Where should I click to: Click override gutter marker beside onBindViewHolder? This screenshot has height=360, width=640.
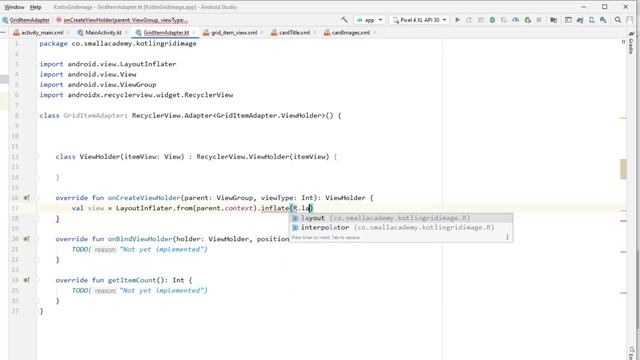27,239
